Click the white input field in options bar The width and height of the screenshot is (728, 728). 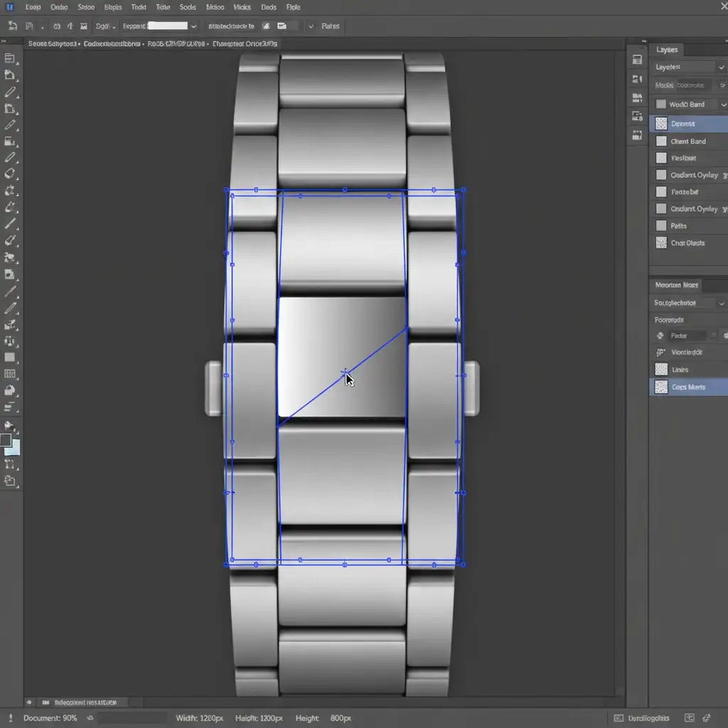pyautogui.click(x=166, y=26)
